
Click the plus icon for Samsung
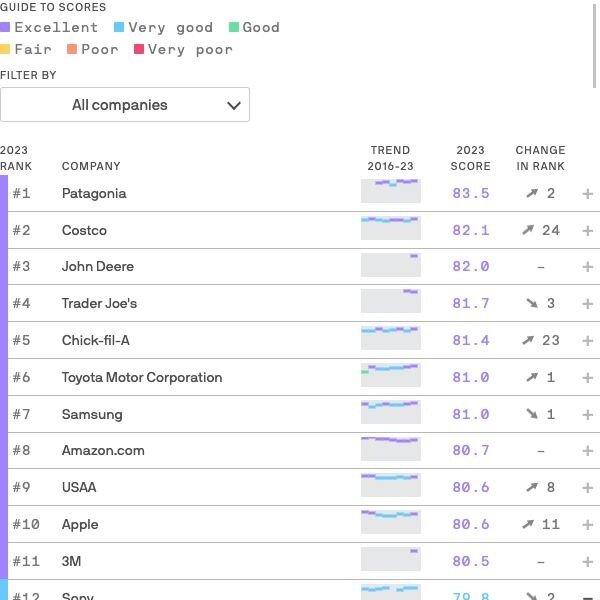coord(587,415)
